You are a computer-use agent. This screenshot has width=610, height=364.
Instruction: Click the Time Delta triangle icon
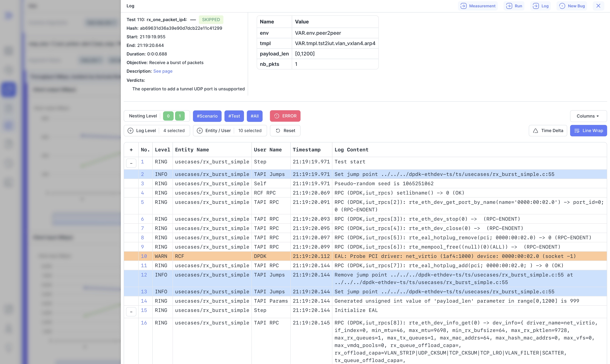pyautogui.click(x=536, y=131)
